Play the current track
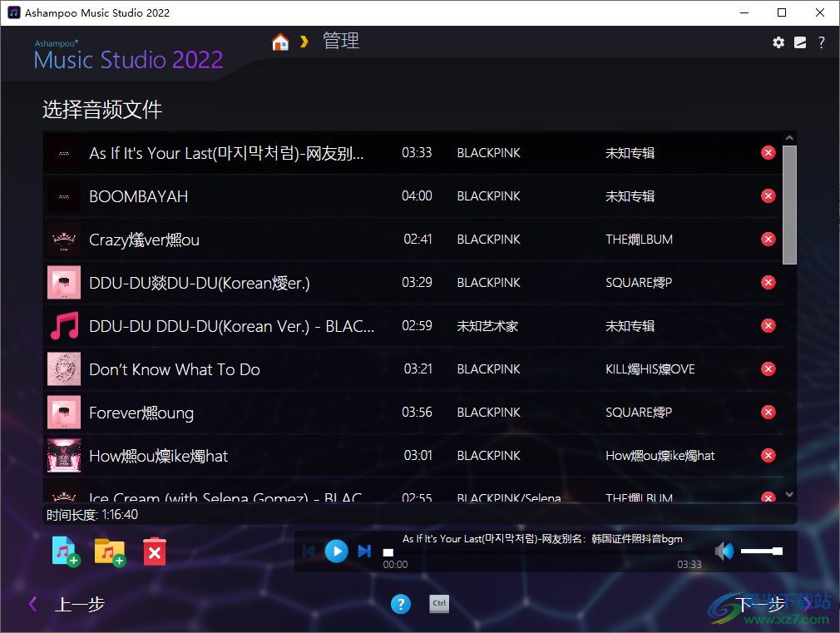Viewport: 840px width, 633px height. [x=336, y=551]
